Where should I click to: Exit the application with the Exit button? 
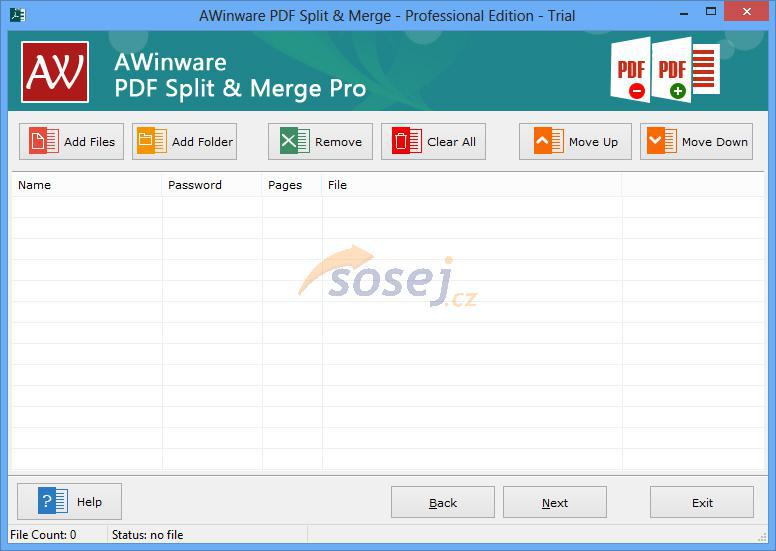point(702,502)
